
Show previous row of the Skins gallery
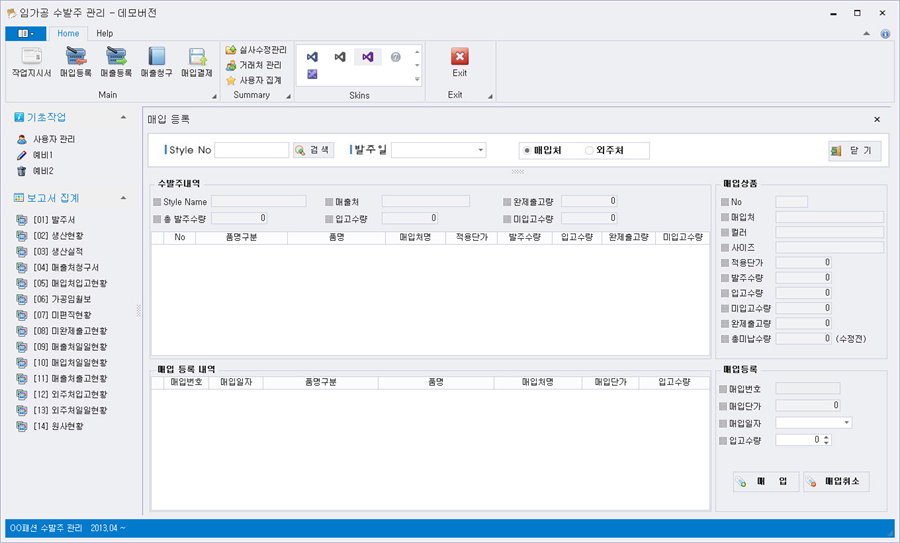coord(417,52)
